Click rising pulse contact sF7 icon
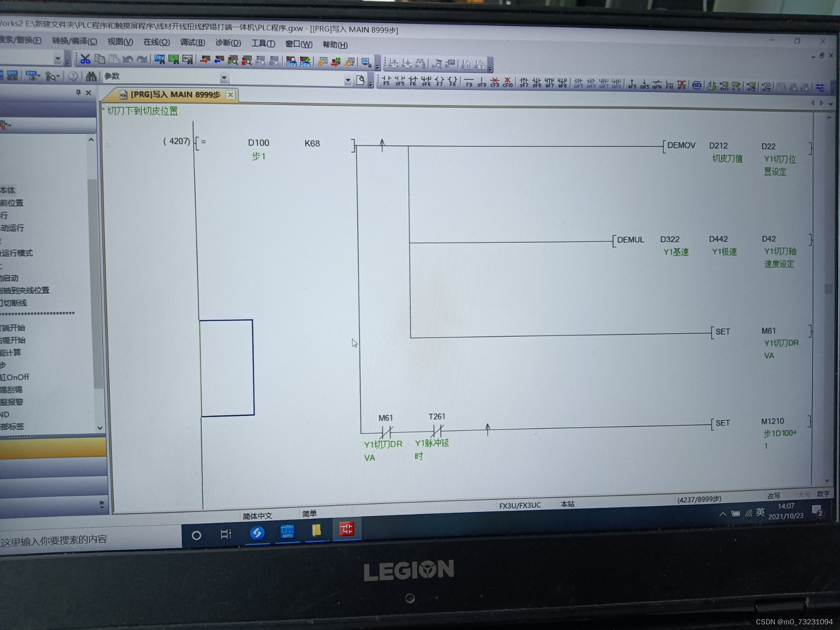Viewport: 840px width, 630px height. point(524,83)
